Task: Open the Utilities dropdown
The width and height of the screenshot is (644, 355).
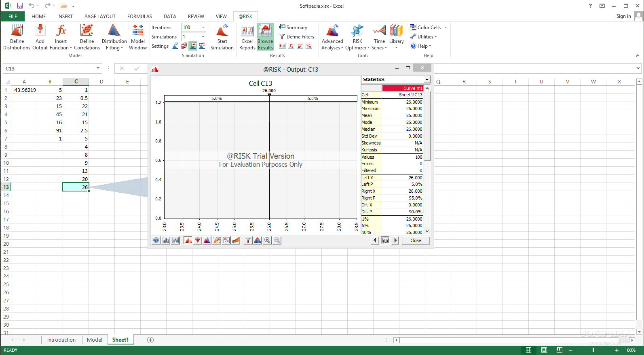Action: [424, 36]
